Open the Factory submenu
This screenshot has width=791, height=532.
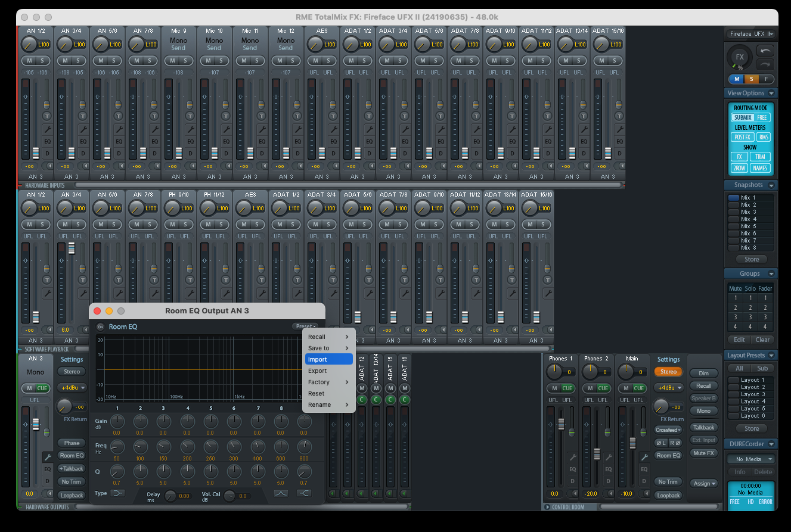tap(328, 382)
